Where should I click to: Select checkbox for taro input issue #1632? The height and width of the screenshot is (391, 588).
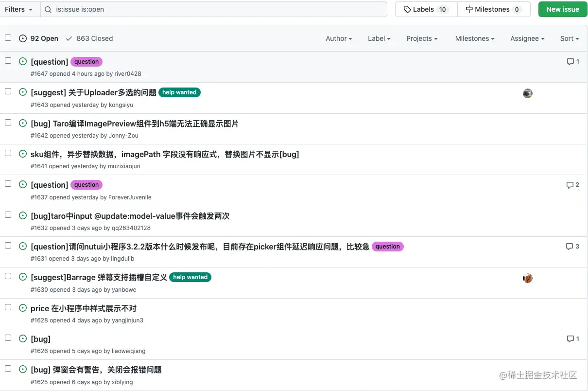8,214
